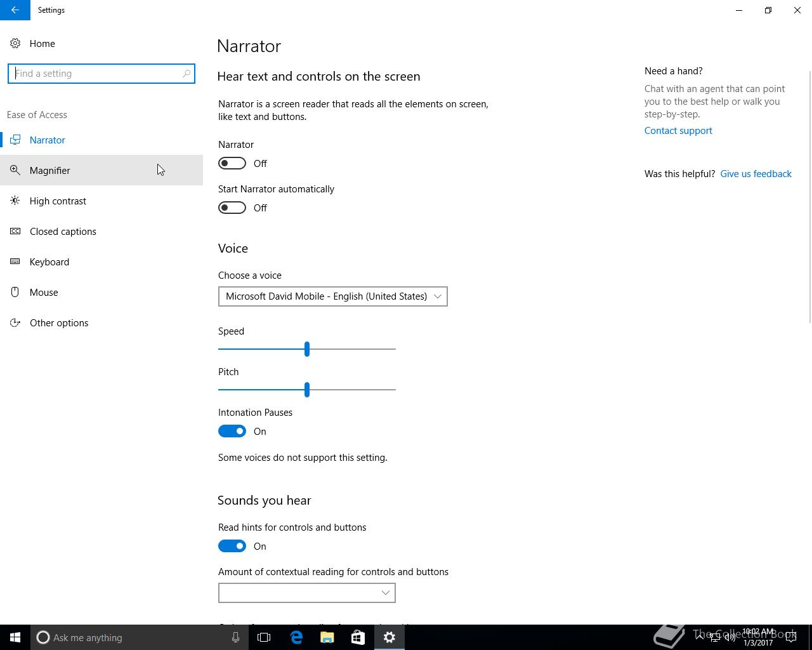Turn on the Narrator toggle
The height and width of the screenshot is (650, 812).
[232, 164]
